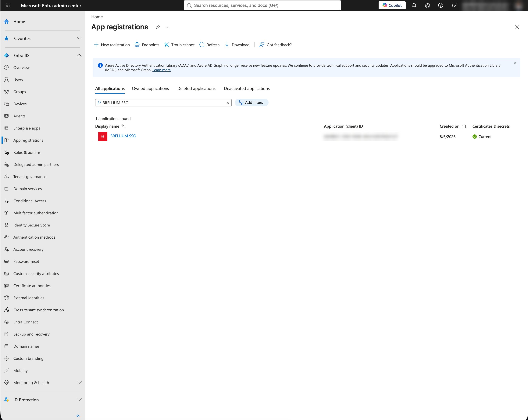Click Add filters
This screenshot has height=420, width=528.
pos(252,103)
